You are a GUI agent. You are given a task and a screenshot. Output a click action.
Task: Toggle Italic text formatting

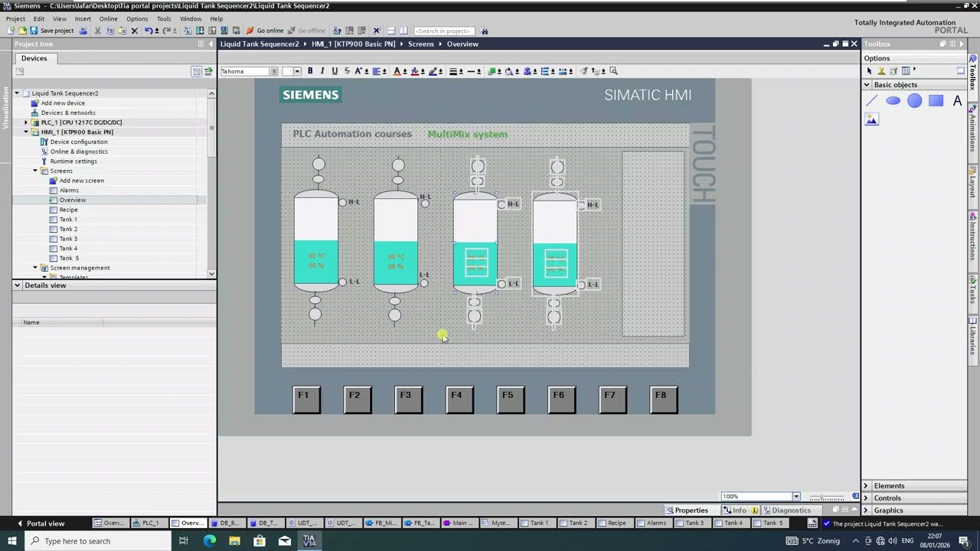click(x=322, y=71)
